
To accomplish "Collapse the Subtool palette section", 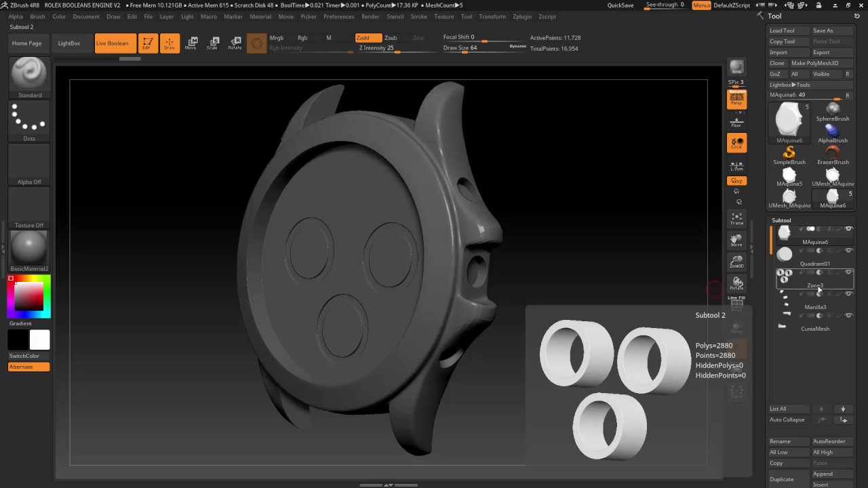I will [781, 220].
